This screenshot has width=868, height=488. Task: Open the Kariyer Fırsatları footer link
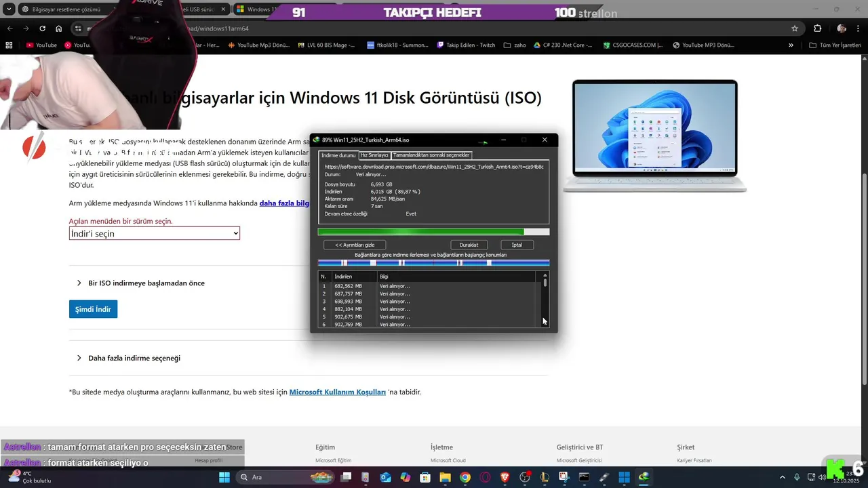[694, 460]
